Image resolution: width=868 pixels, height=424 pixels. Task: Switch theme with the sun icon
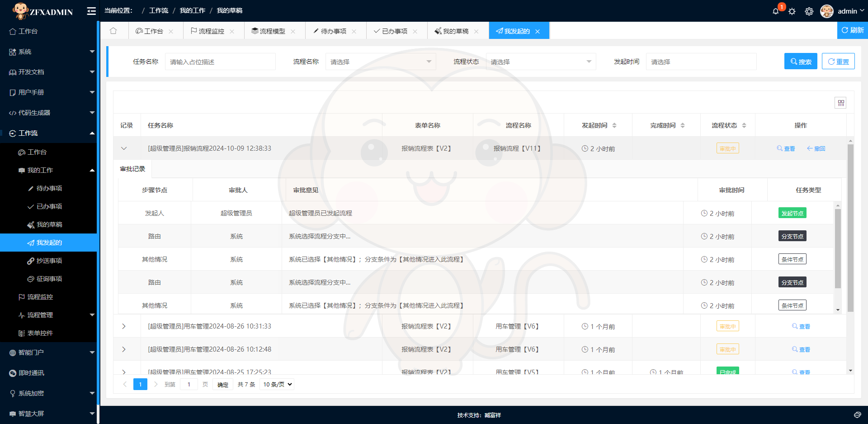(x=792, y=11)
